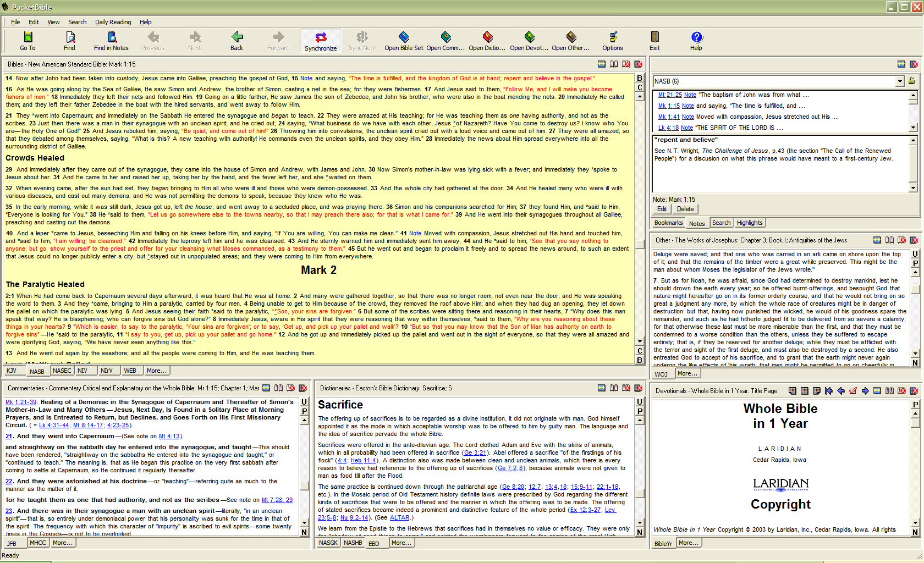Open the NASB (6) dropdown arrow
The height and width of the screenshot is (563, 924).
tap(900, 81)
